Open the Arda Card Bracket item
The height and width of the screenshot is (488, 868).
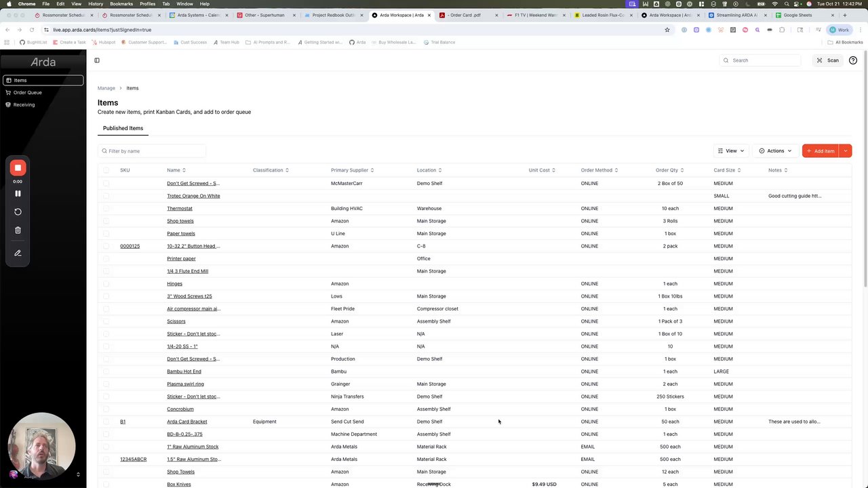[187, 422]
